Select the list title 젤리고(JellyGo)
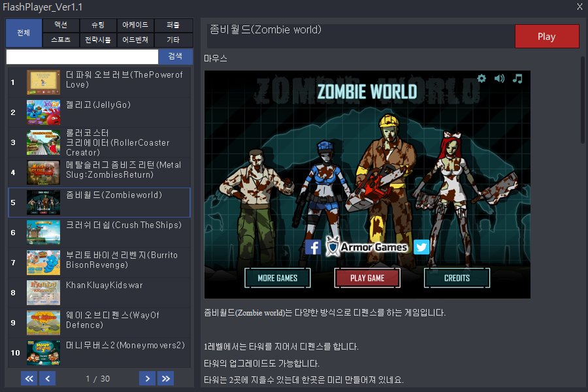The height and width of the screenshot is (392, 588). (x=98, y=105)
